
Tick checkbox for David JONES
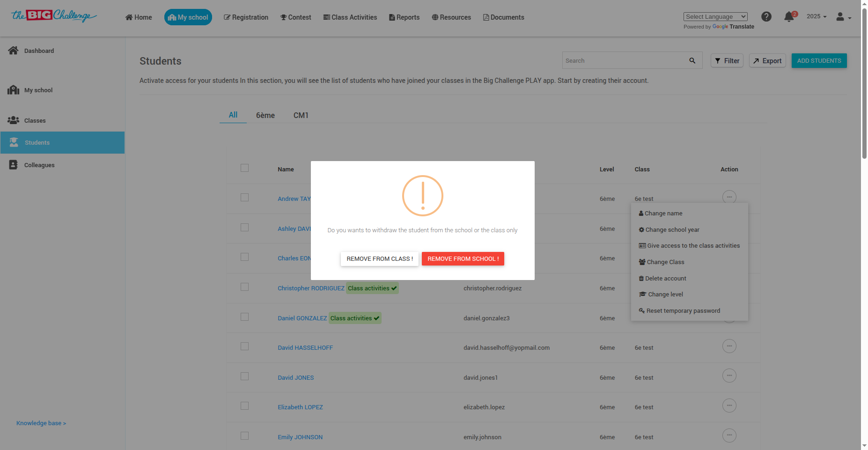pyautogui.click(x=244, y=376)
